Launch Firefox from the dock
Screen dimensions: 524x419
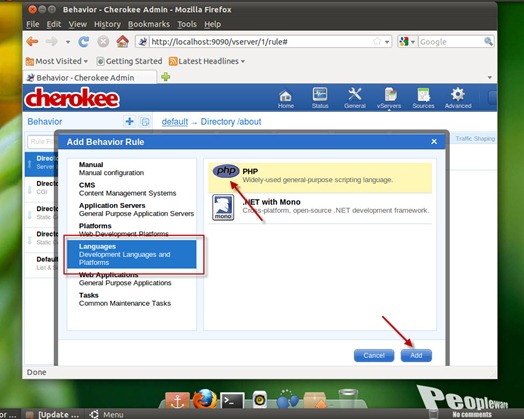(205, 399)
